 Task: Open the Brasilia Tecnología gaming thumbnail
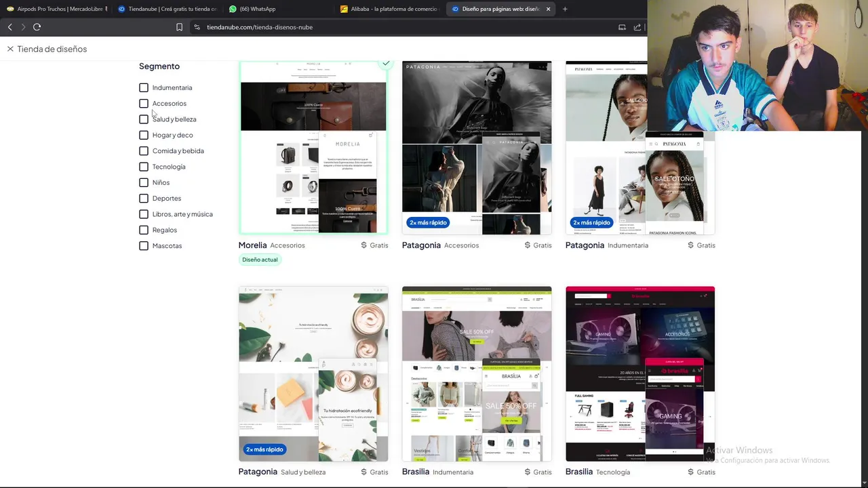coord(640,373)
